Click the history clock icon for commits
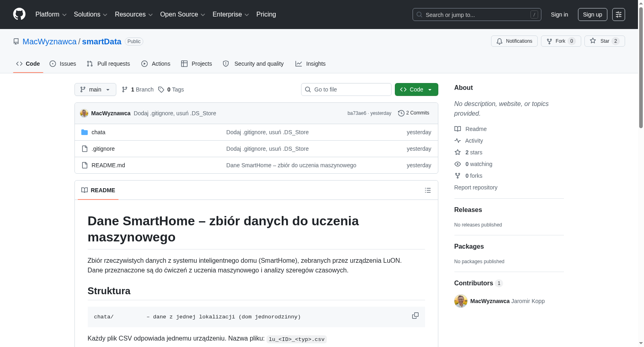Screen dimensions: 644x347 click(401, 113)
